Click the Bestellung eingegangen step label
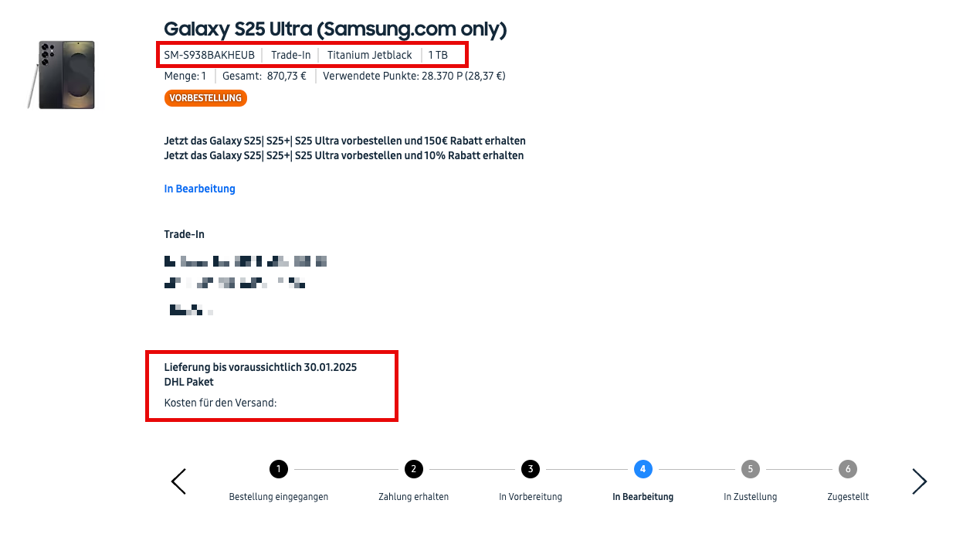Screen dimensions: 980x534 (278, 497)
